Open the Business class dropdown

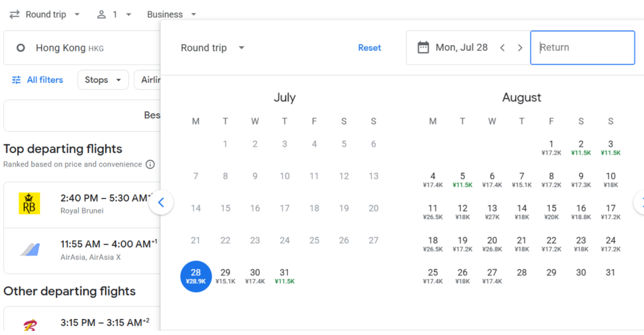[172, 14]
